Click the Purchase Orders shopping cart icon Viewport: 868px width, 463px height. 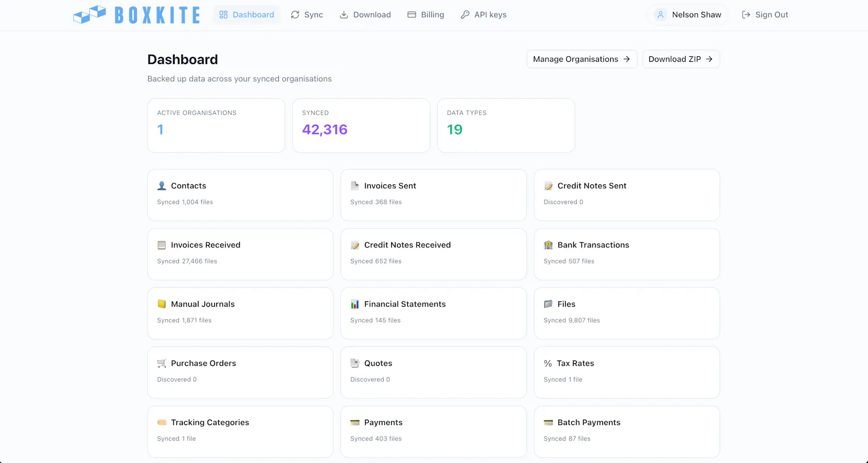(x=162, y=363)
